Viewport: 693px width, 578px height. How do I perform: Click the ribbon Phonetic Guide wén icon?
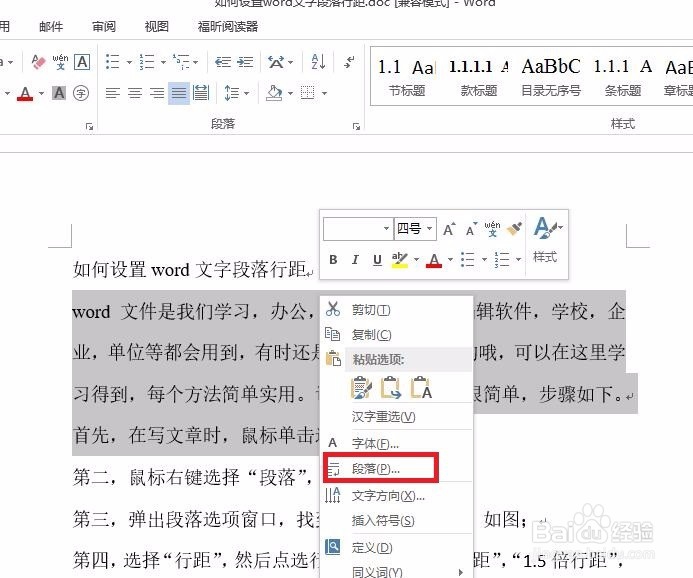(60, 61)
